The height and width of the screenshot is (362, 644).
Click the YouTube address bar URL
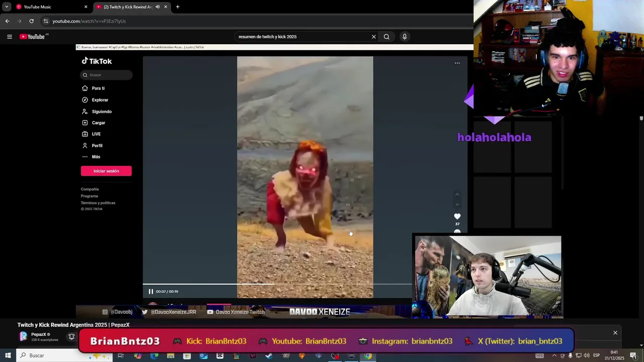click(89, 21)
